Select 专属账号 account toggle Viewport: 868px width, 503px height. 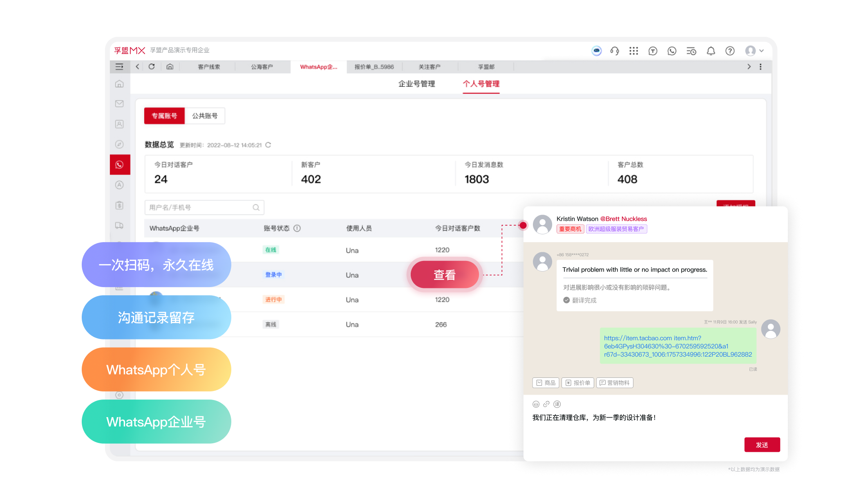164,116
